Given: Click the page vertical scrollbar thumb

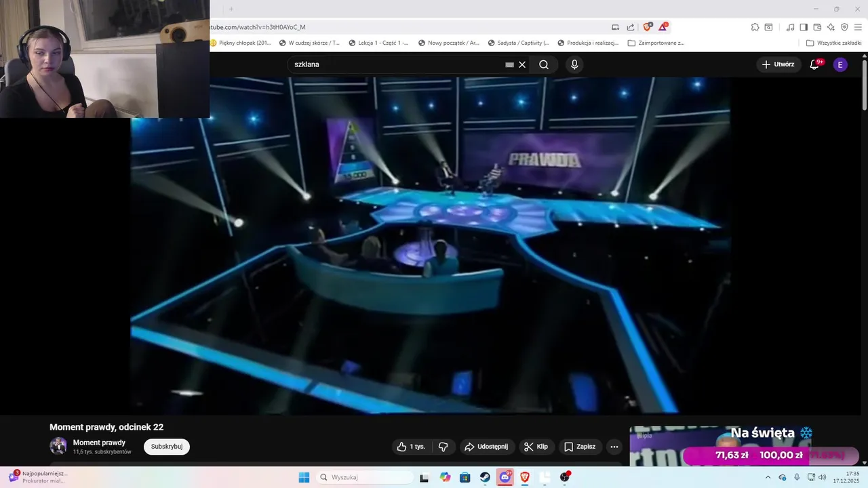Looking at the screenshot, I should click(x=864, y=85).
